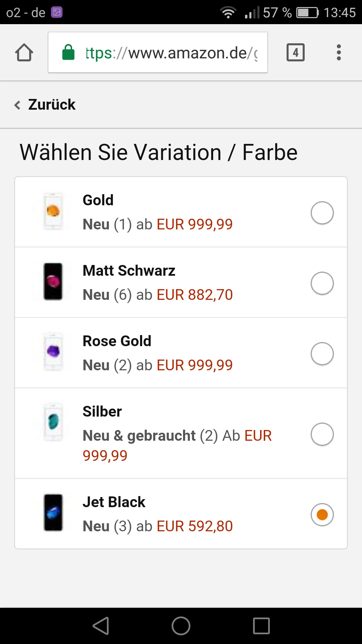Viewport: 362px width, 644px height.
Task: Tap the Jet Black phone thumbnail
Action: [53, 513]
